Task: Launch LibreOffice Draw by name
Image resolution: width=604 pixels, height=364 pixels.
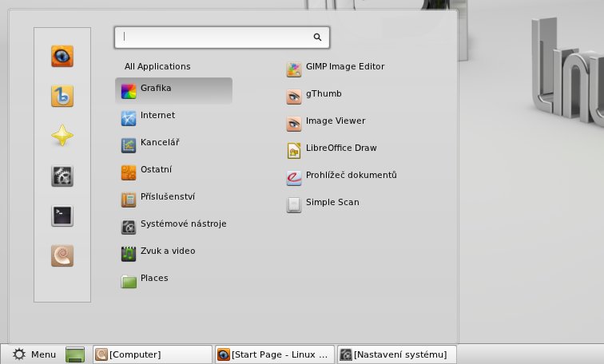Action: pos(341,148)
